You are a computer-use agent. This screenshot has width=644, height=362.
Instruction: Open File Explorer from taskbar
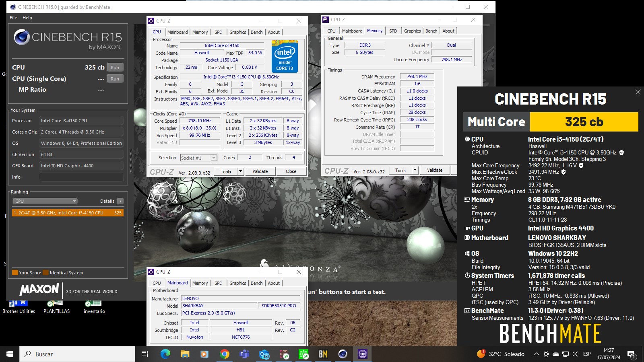(185, 354)
